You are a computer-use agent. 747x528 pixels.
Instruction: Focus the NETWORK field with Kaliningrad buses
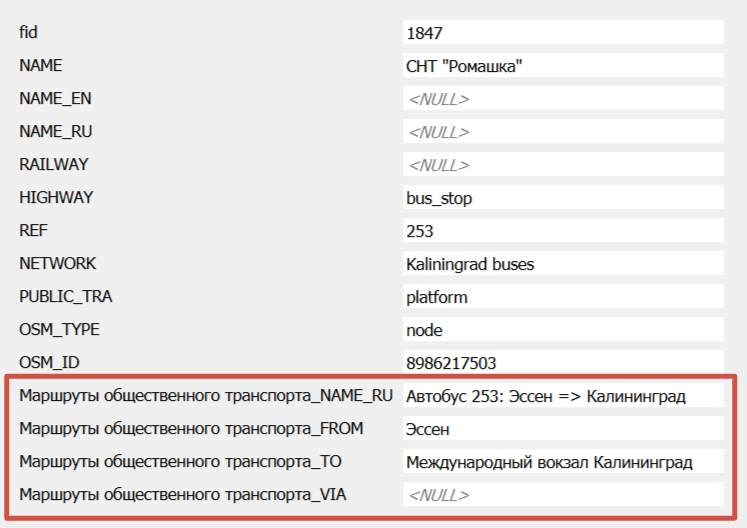pos(562,264)
